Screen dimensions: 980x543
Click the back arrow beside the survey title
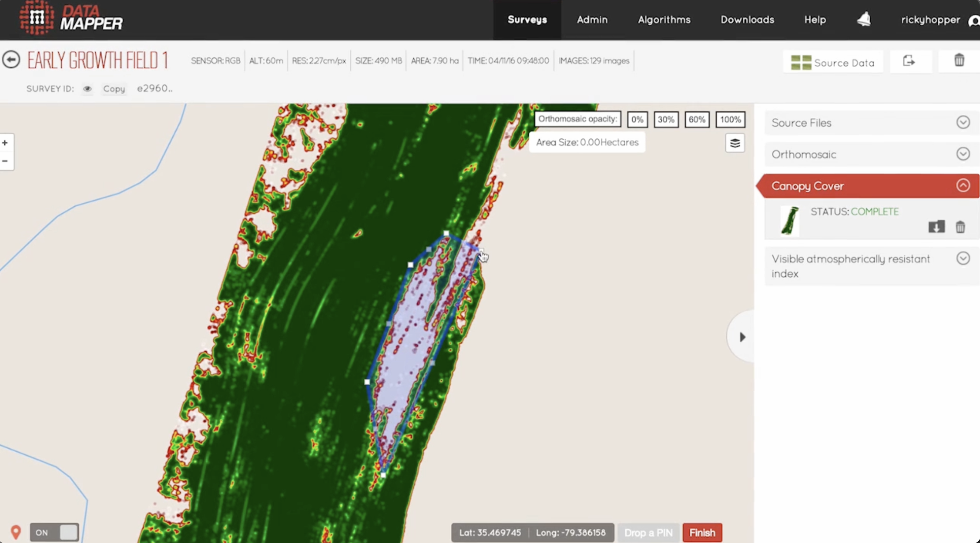[x=11, y=60]
